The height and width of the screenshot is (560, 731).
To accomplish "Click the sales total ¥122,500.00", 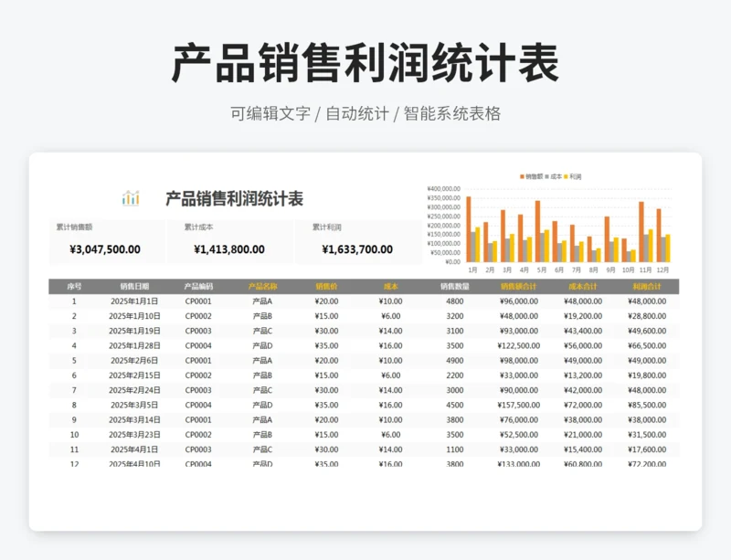I will (519, 346).
